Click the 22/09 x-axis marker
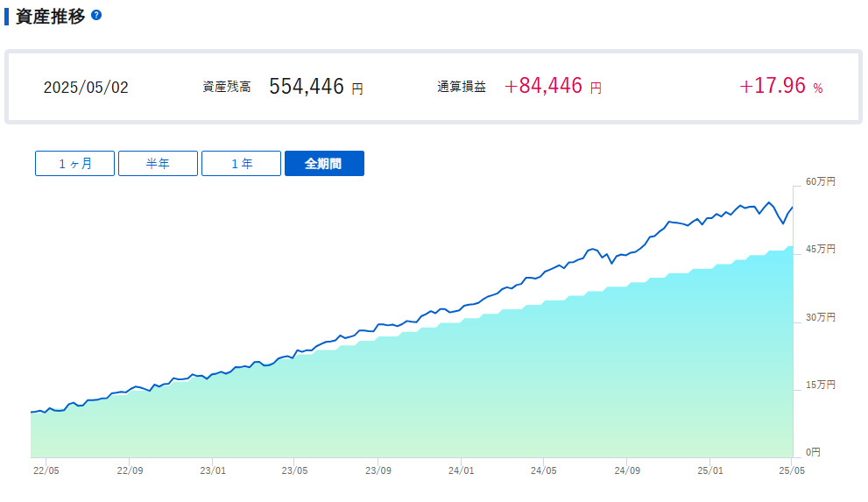The width and height of the screenshot is (868, 502). 130,470
